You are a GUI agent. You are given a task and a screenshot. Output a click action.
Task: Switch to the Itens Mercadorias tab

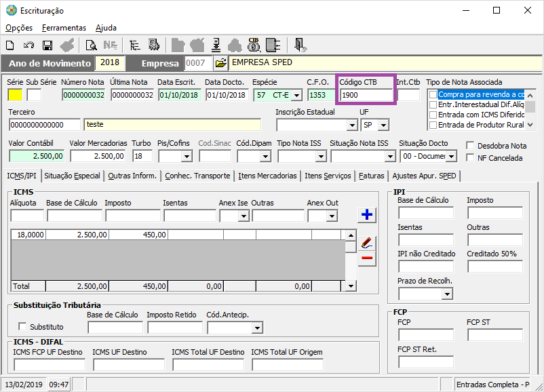point(268,176)
